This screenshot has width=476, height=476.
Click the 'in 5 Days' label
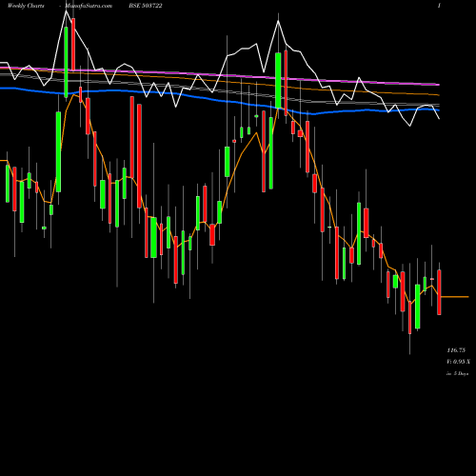click(x=457, y=373)
